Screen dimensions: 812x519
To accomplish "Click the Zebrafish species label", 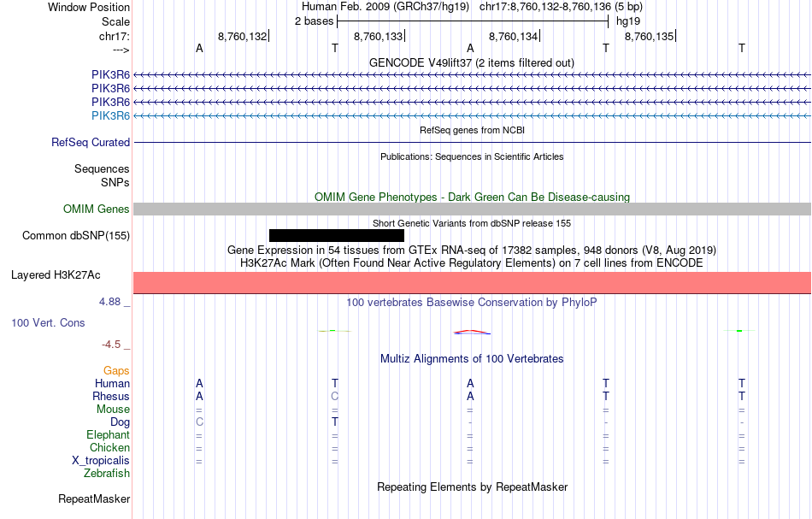I will point(107,473).
